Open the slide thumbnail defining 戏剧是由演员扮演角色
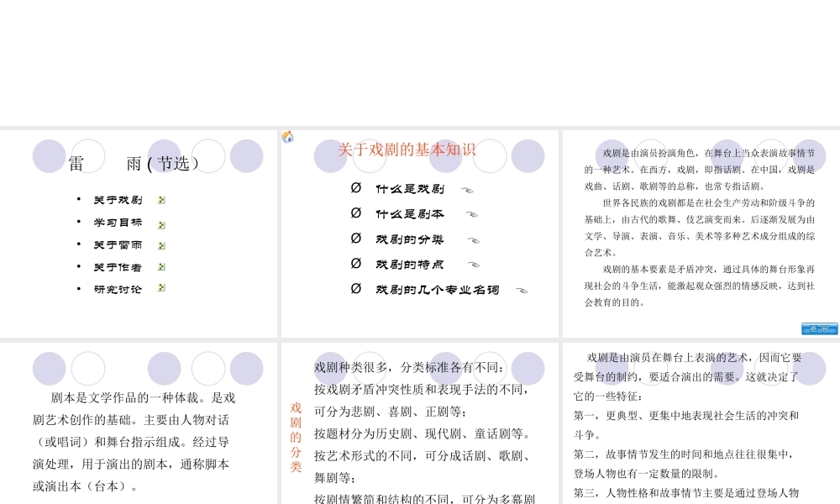Viewport: 840px width, 504px height. [701, 234]
